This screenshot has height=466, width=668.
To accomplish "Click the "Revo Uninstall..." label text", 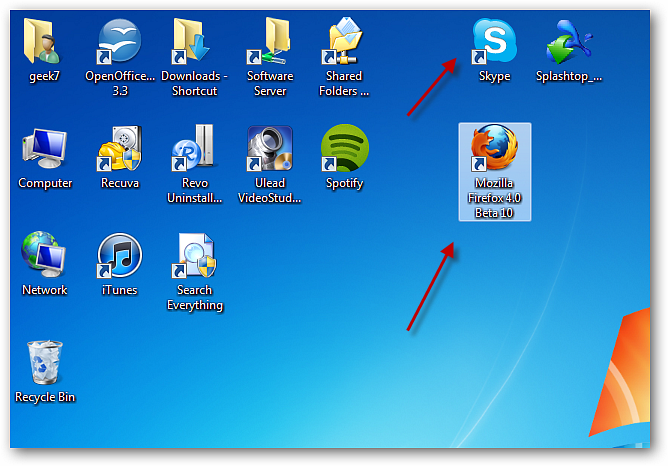I will coord(195,190).
